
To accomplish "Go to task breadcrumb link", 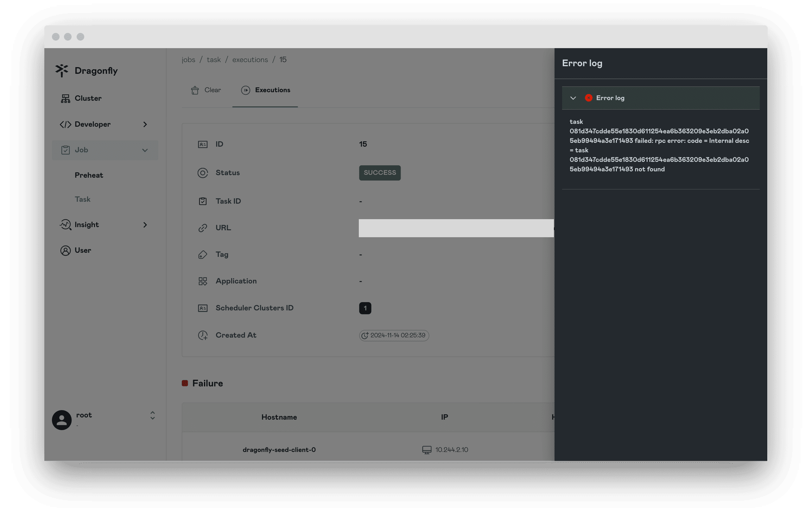I will 214,60.
